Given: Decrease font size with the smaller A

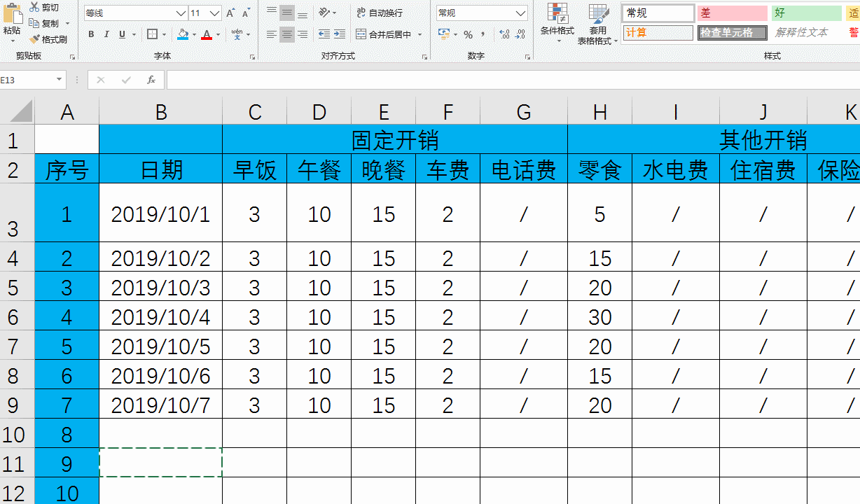Looking at the screenshot, I should (246, 13).
